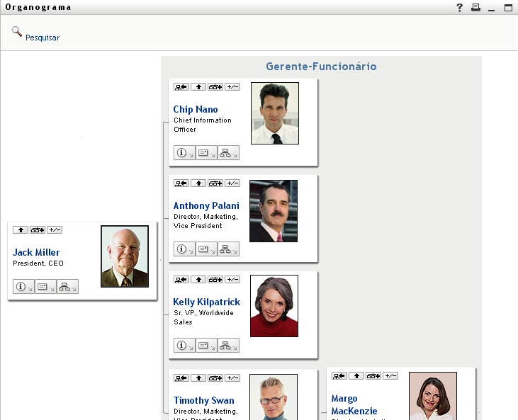518x420 pixels.
Task: Click the magnifying glass search icon
Action: coord(16,32)
